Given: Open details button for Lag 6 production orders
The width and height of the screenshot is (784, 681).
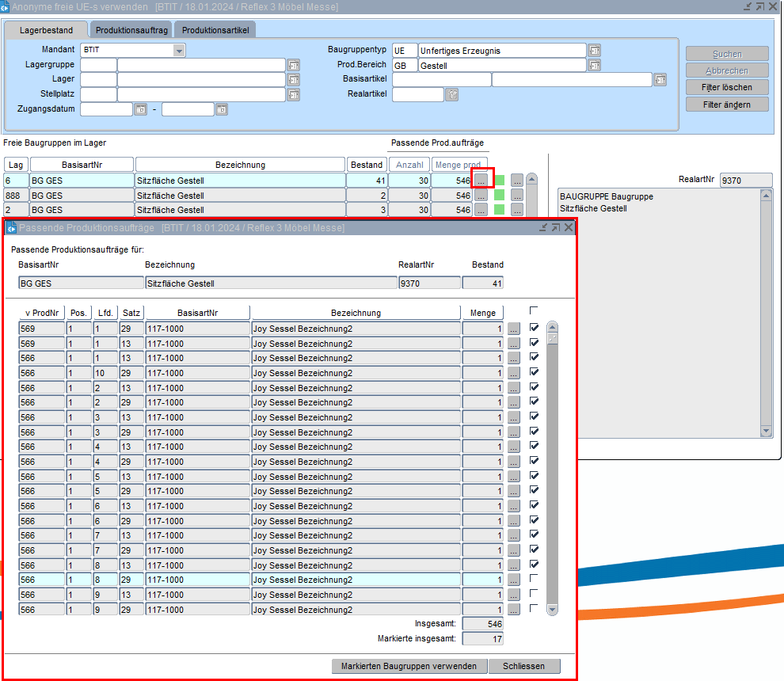Looking at the screenshot, I should [x=481, y=181].
